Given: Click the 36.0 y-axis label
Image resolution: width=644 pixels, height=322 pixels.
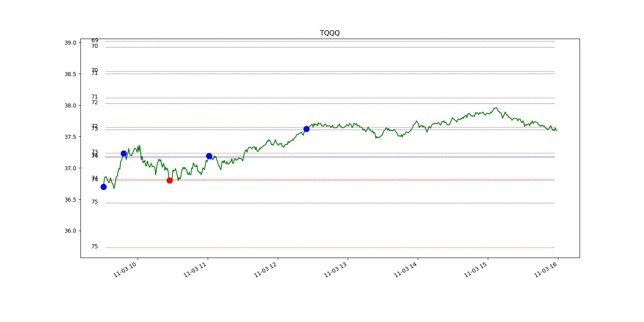Looking at the screenshot, I should (70, 231).
